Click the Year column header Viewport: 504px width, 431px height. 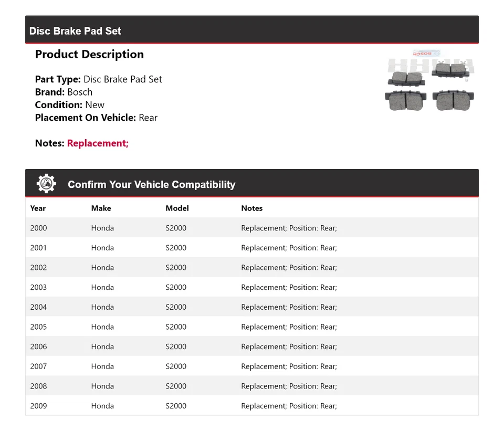[x=38, y=208]
